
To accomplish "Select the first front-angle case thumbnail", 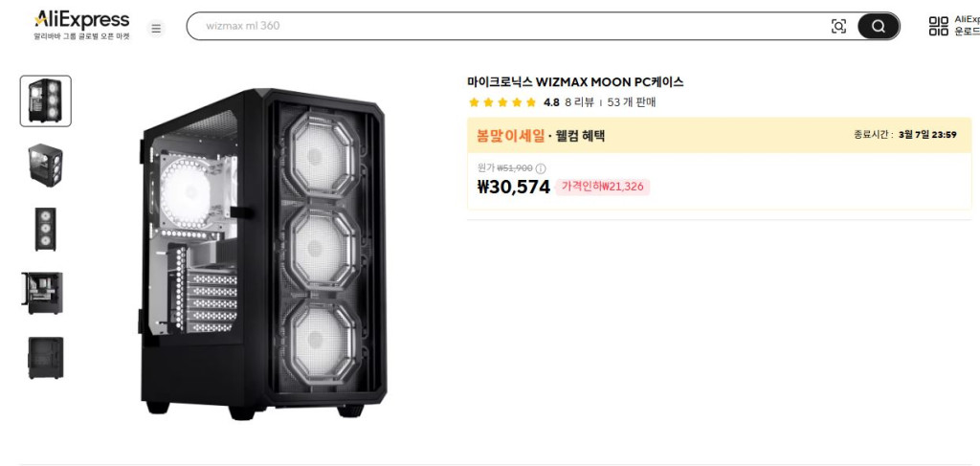I will [x=46, y=101].
